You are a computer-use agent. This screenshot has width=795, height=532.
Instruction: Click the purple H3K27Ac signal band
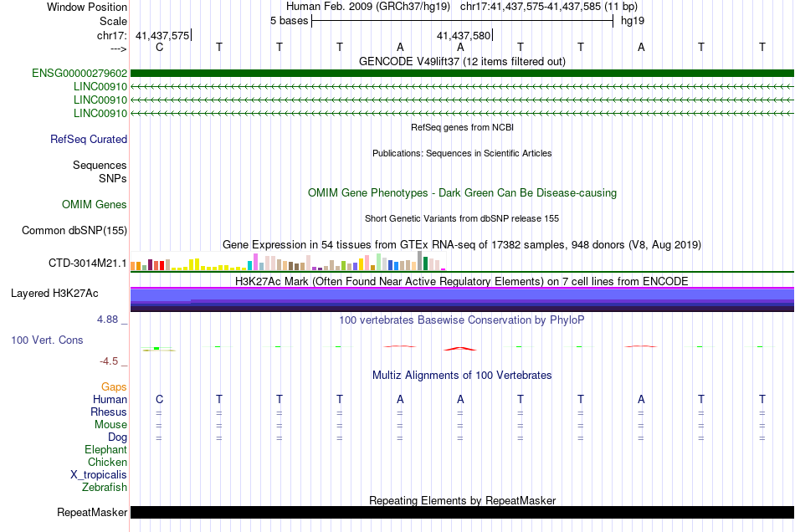[462, 299]
